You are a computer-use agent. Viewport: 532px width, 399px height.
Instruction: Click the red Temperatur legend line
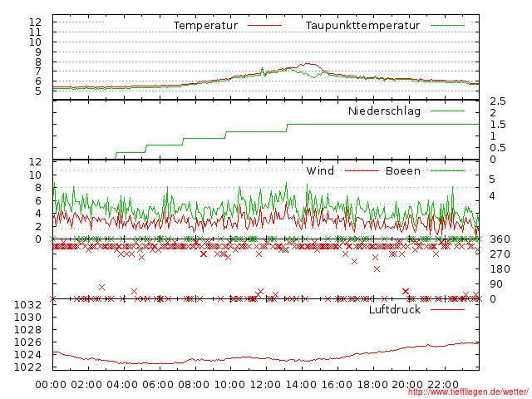click(x=264, y=26)
